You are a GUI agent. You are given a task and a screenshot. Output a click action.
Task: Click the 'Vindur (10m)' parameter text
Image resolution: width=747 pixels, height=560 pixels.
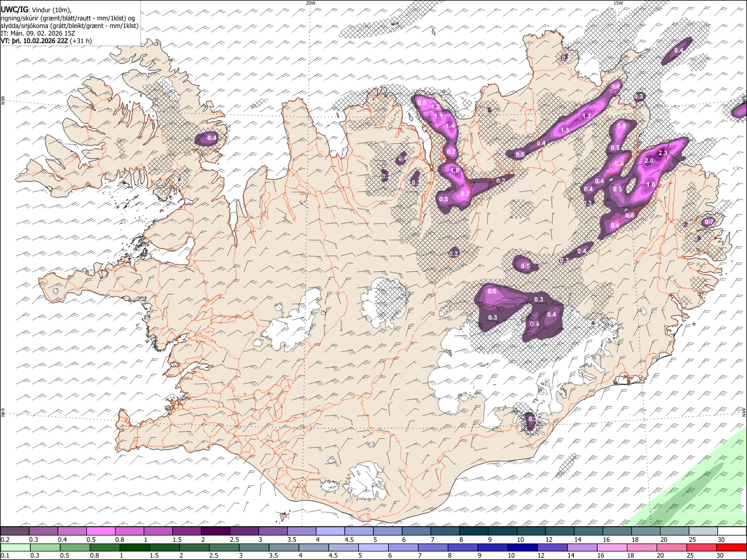[53, 9]
